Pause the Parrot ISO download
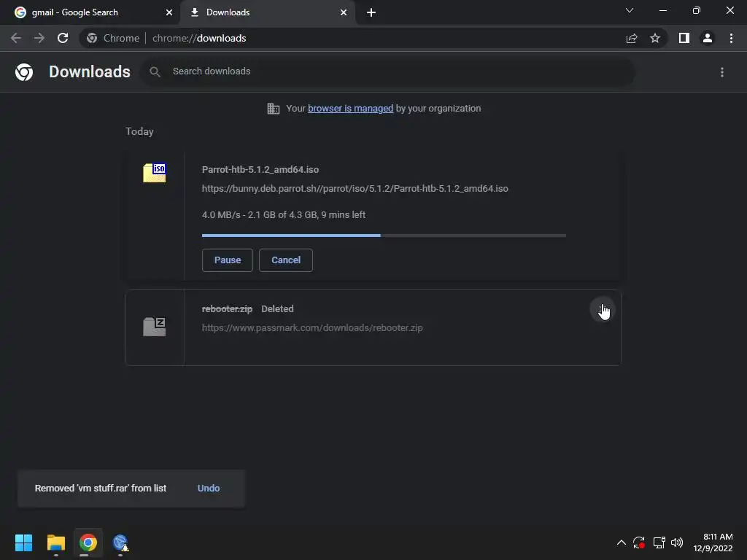Viewport: 747px width, 560px height. [x=228, y=260]
